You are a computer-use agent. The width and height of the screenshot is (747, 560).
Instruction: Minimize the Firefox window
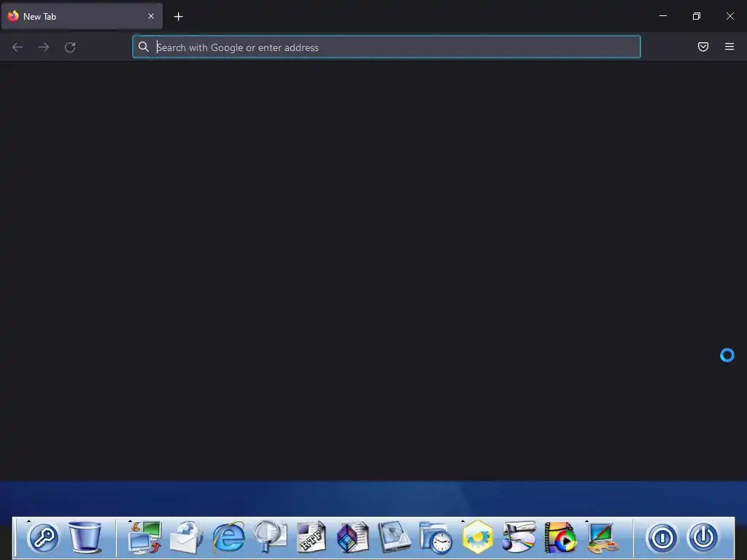click(663, 16)
